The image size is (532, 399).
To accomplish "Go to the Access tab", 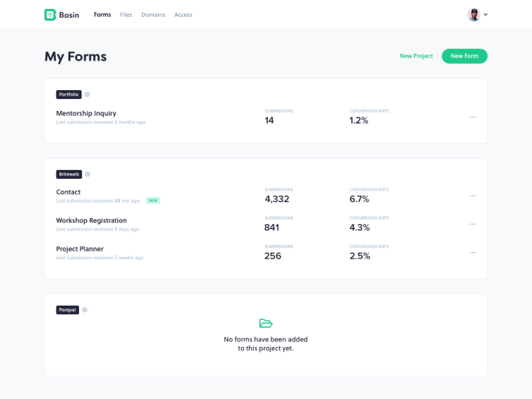I will click(x=183, y=14).
